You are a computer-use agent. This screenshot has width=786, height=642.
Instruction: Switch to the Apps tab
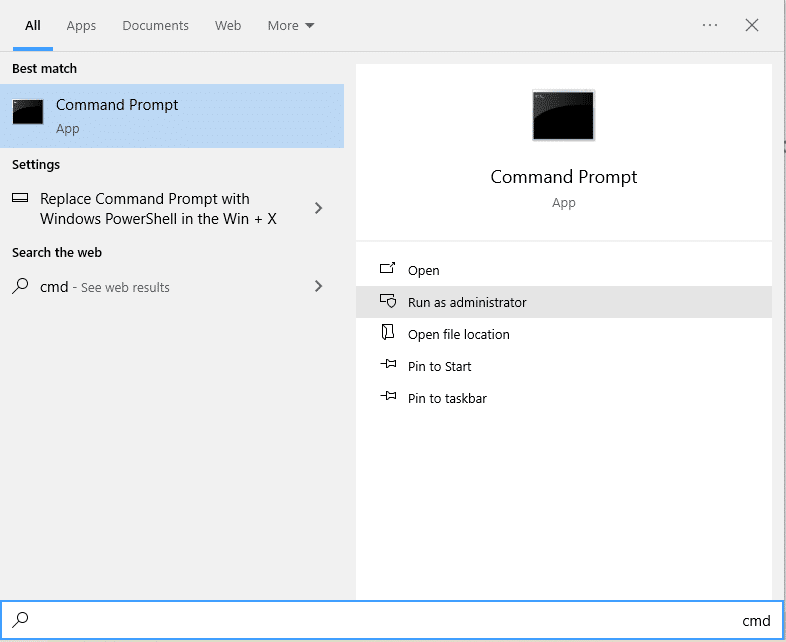click(x=81, y=25)
